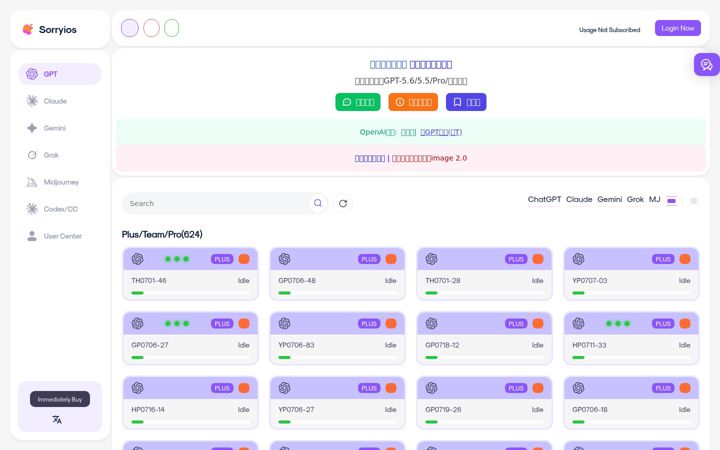Viewport: 720px width, 450px height.
Task: Click the YP0706-83 card name
Action: pos(296,345)
